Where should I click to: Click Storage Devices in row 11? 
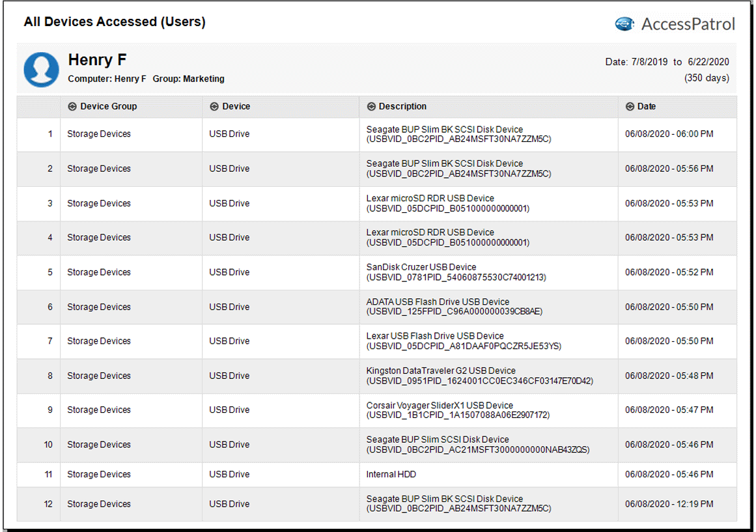coord(99,475)
